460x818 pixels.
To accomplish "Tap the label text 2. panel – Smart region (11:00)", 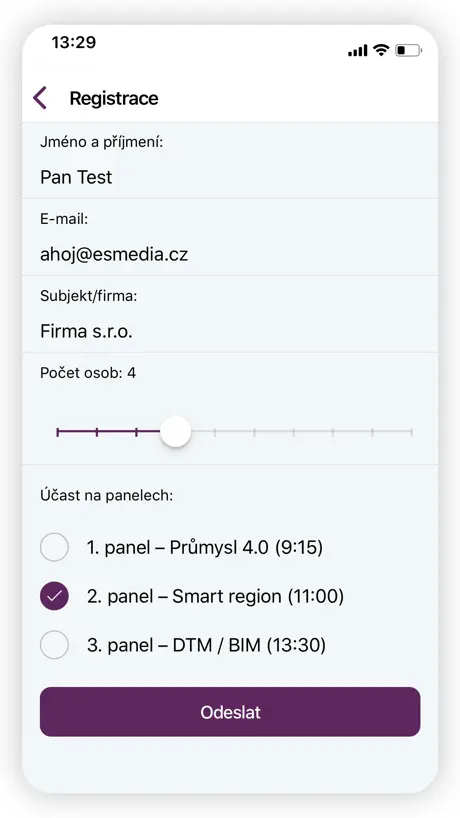I will click(215, 596).
